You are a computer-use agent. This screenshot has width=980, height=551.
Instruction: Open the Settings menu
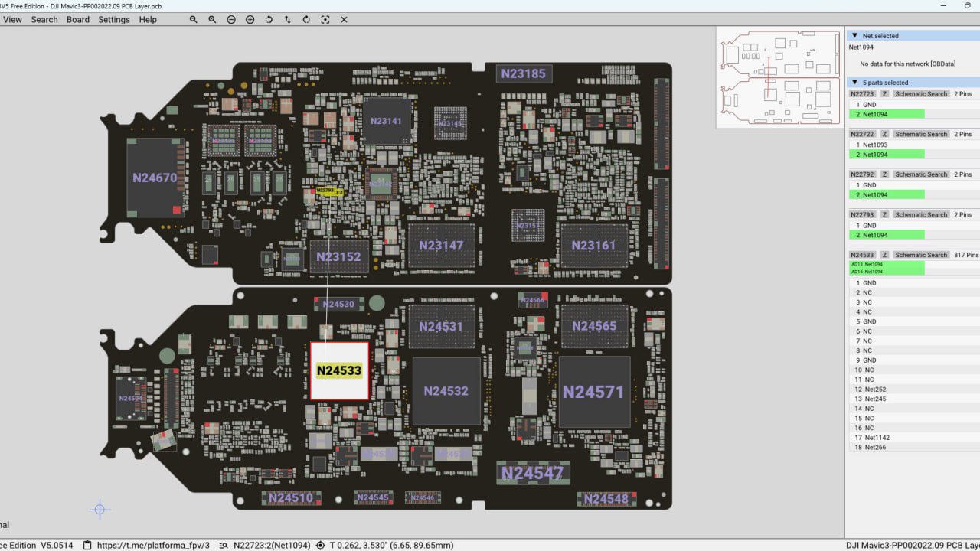(113, 19)
